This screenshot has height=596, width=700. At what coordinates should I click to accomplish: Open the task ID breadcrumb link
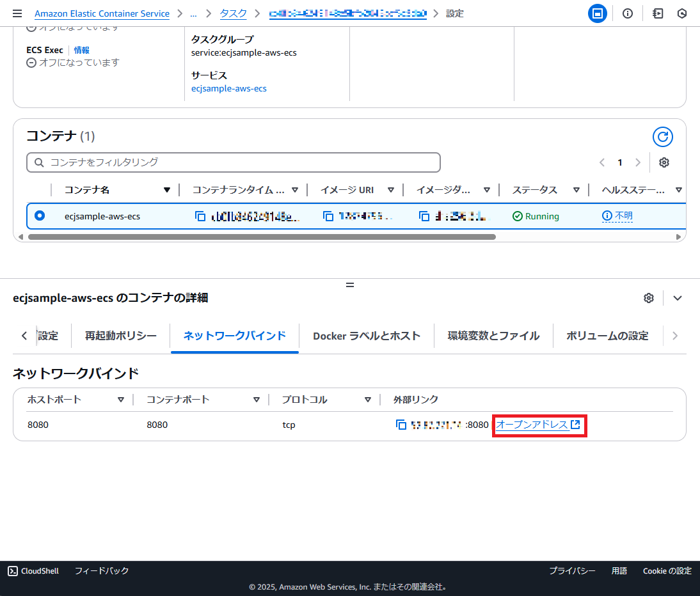pyautogui.click(x=348, y=14)
